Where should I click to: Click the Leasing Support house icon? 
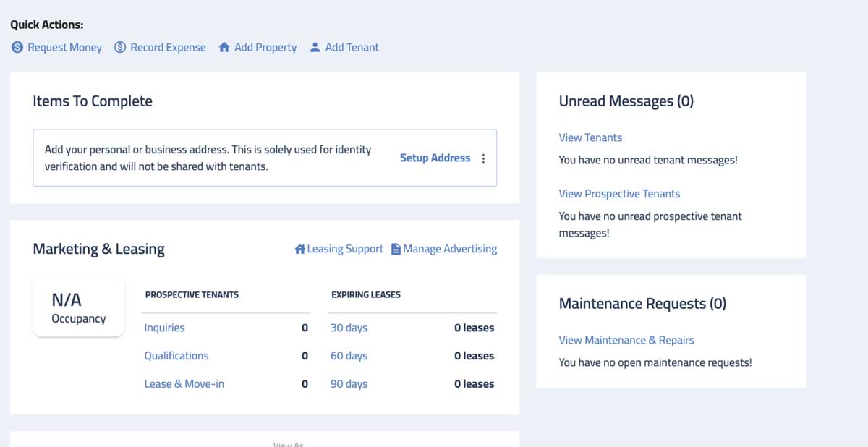299,249
